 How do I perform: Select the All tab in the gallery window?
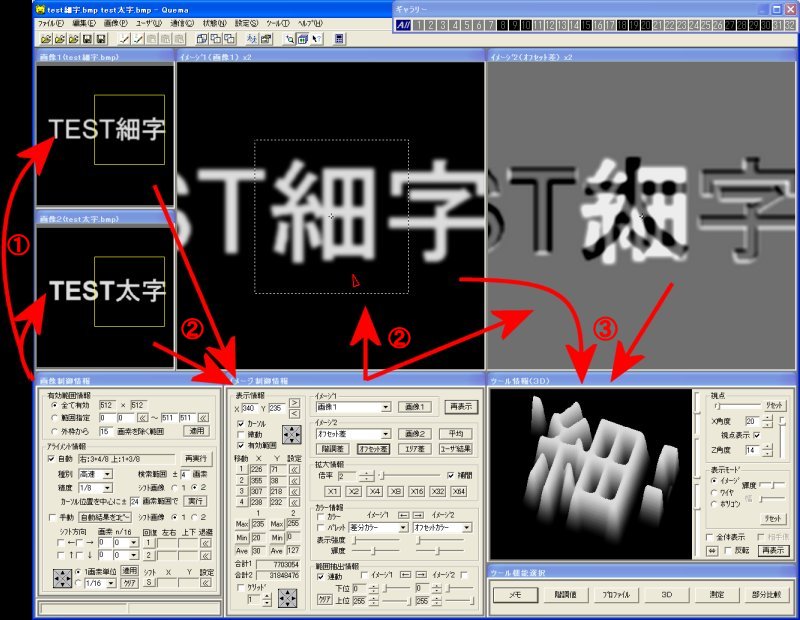(x=403, y=25)
